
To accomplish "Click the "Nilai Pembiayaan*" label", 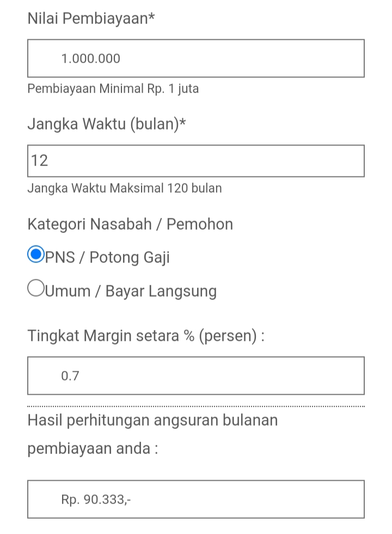I will 91,19.
